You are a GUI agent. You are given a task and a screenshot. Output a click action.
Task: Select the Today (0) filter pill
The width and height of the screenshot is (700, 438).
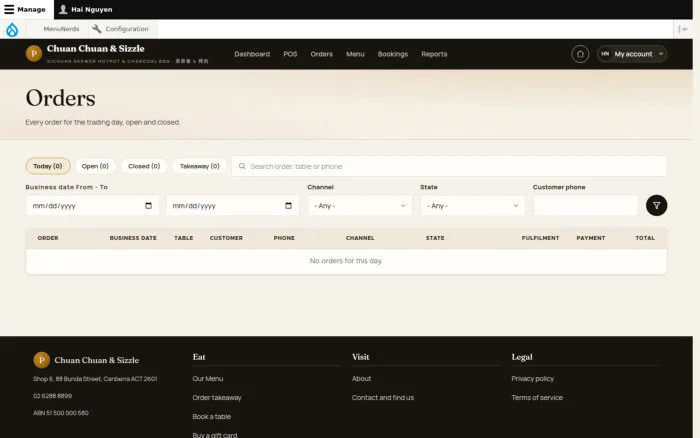[48, 166]
